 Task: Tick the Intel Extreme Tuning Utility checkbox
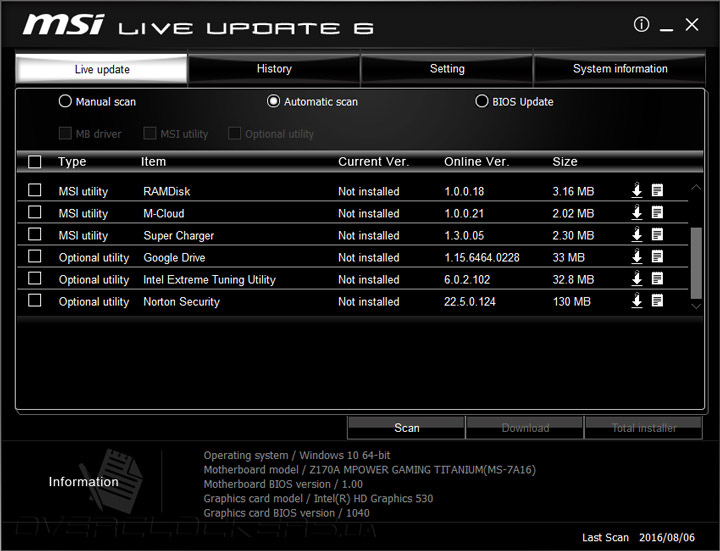pos(34,278)
